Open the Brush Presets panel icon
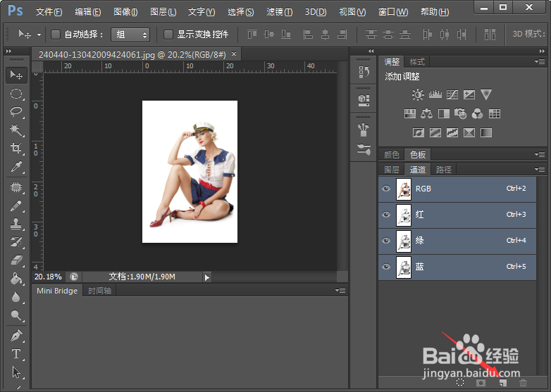 tap(364, 150)
